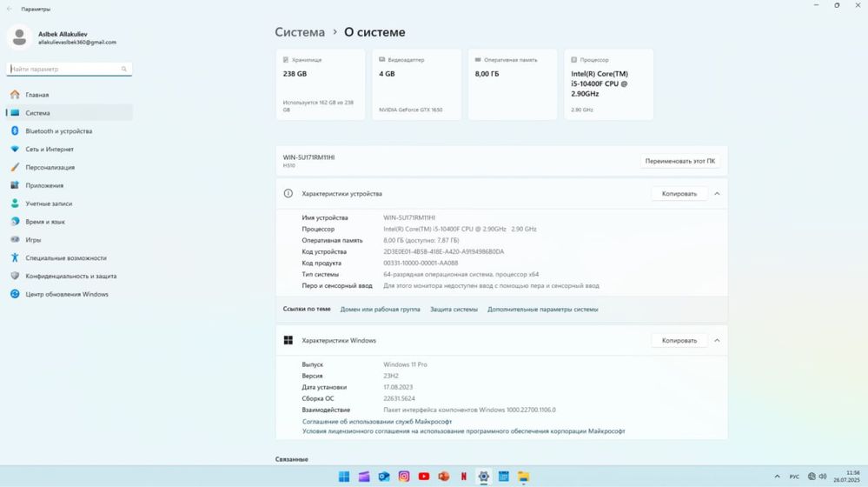Collapse Характеристики Windows section
868x487 pixels.
tap(717, 341)
